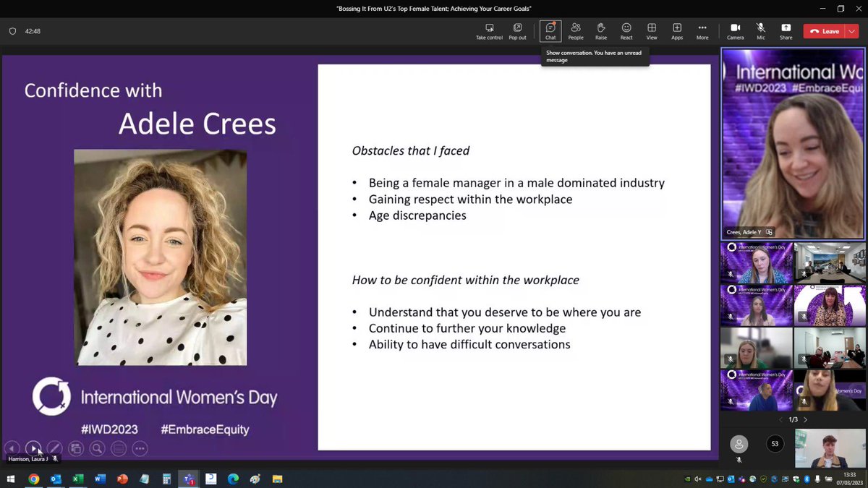Open the More options toolbar menu
Viewport: 868px width, 488px height.
[702, 30]
